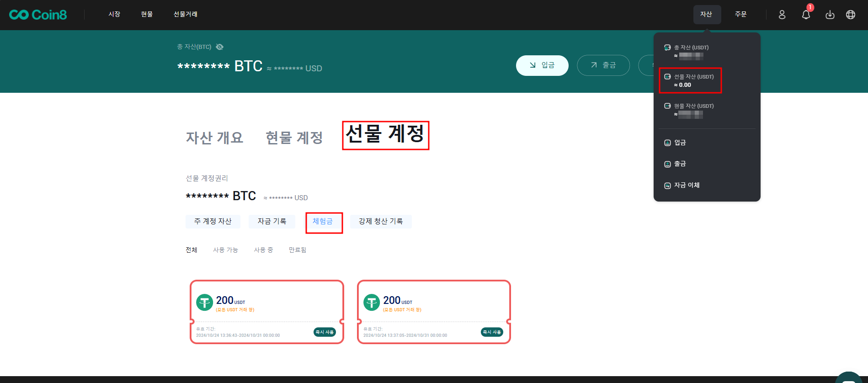868x383 pixels.
Task: Click the Coin8 logo
Action: [x=38, y=15]
